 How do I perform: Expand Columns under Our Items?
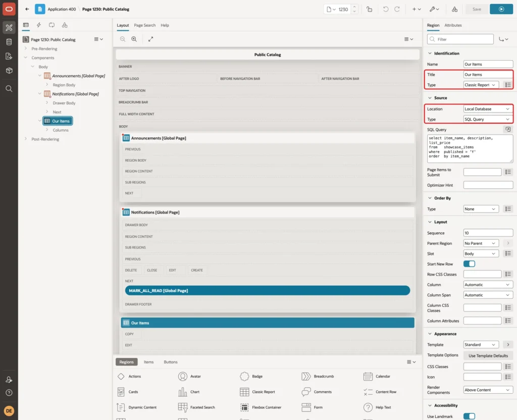(x=47, y=130)
